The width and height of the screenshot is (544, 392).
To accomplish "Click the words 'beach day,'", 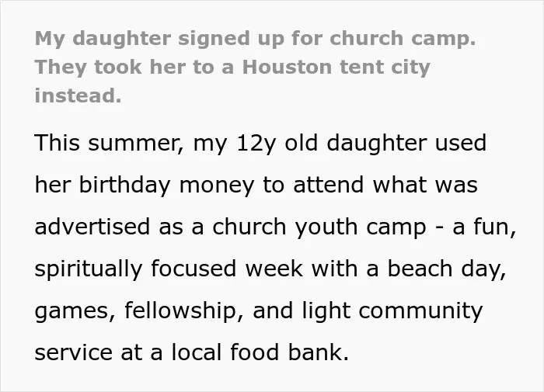I will [x=447, y=269].
